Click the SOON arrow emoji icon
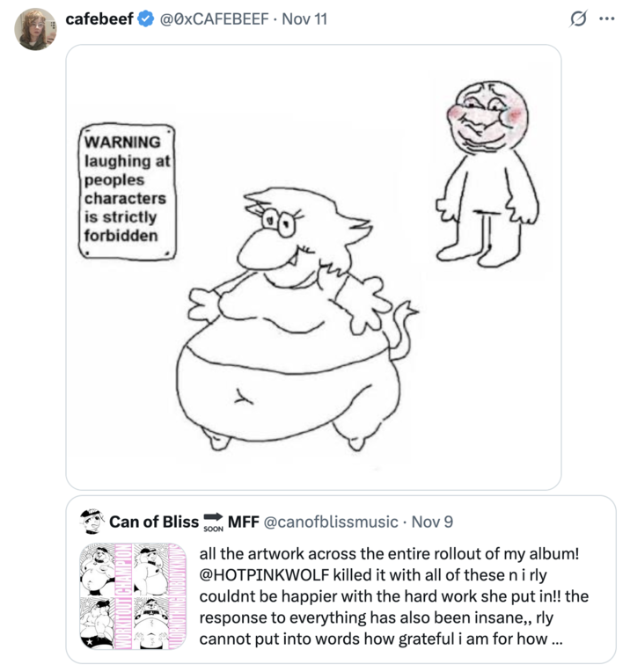The width and height of the screenshot is (630, 672). pos(213,521)
